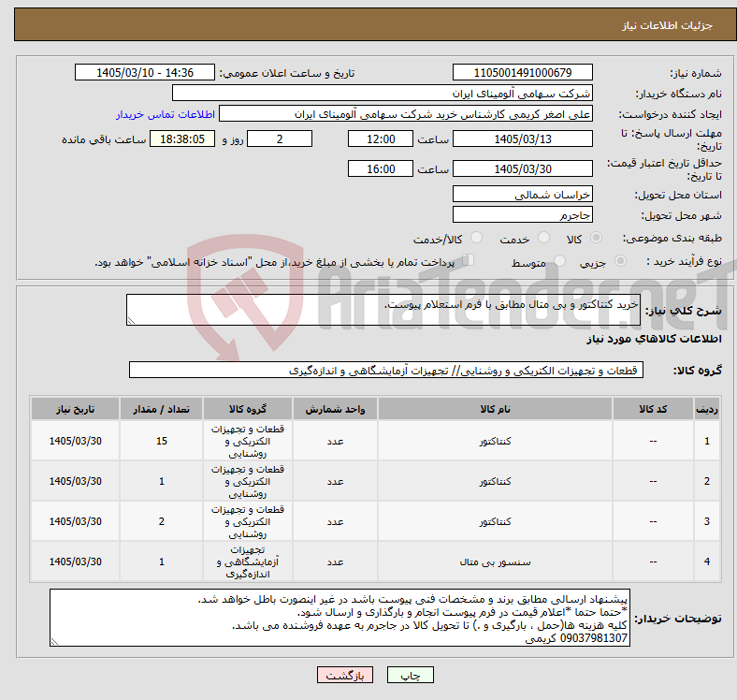Click سنسور بی متال item name in row 4
The width and height of the screenshot is (737, 700).
pyautogui.click(x=495, y=561)
